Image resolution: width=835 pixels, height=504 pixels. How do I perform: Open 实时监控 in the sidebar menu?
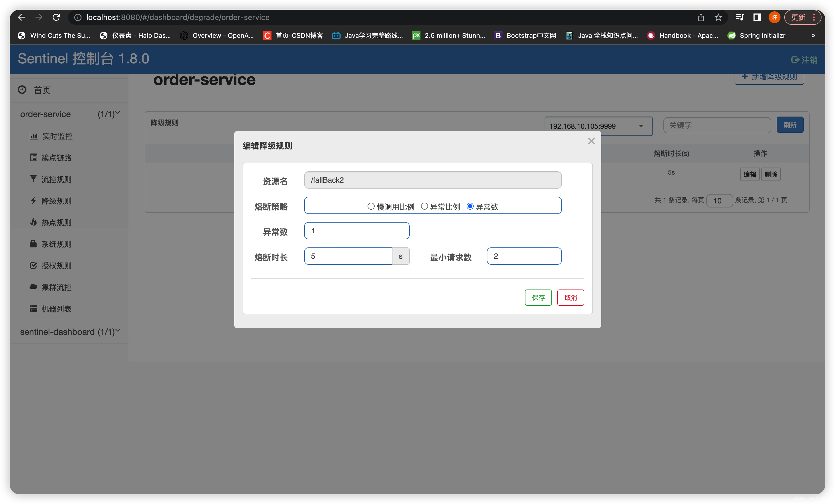point(57,136)
